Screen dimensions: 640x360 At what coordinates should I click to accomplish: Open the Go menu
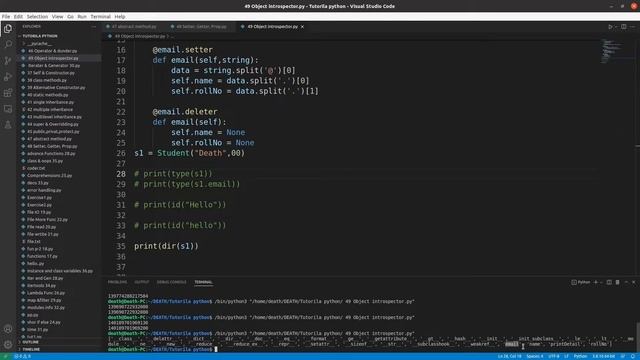coord(70,17)
